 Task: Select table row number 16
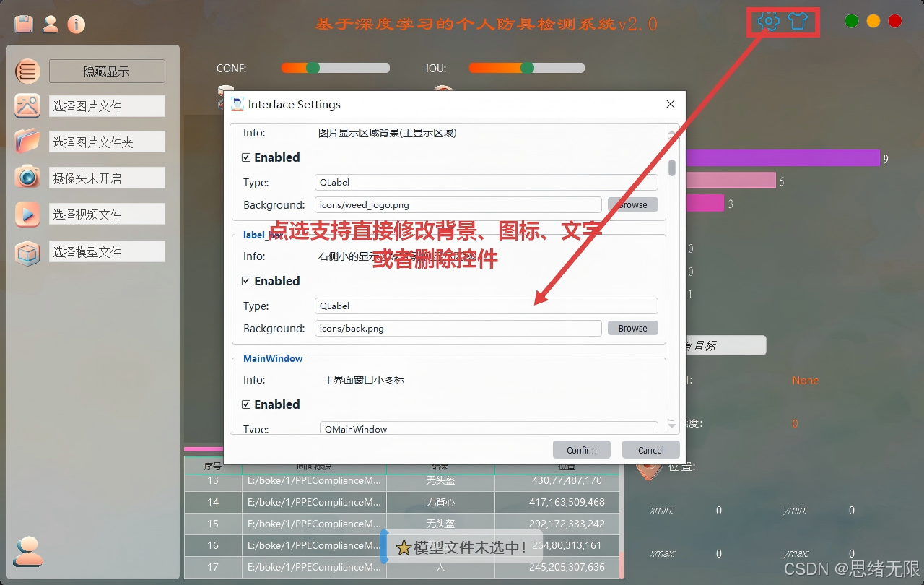[x=401, y=545]
